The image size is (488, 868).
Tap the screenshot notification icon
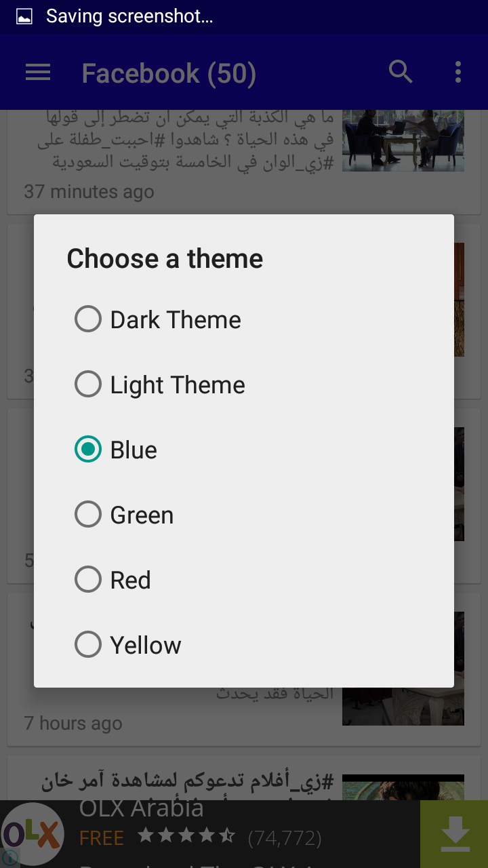(x=24, y=17)
